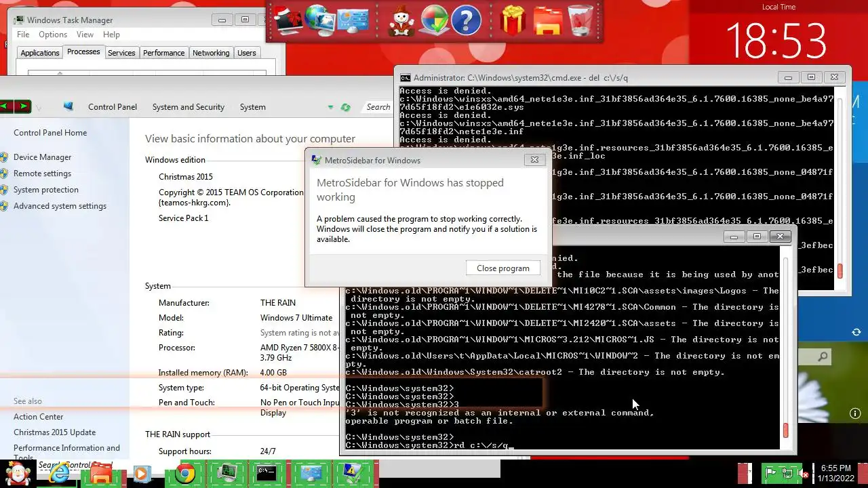
Task: Open the red folder Explorer taskbar icon
Action: tap(101, 473)
